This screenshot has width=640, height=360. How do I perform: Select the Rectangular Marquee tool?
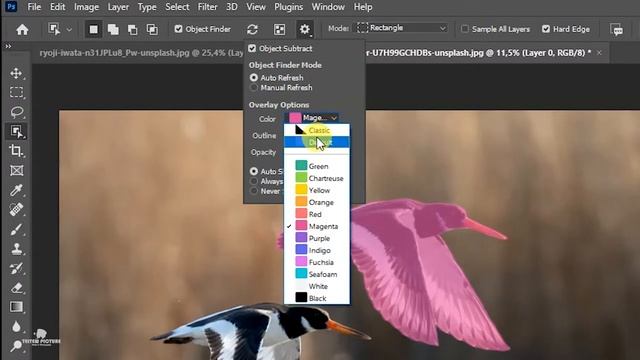point(16,92)
